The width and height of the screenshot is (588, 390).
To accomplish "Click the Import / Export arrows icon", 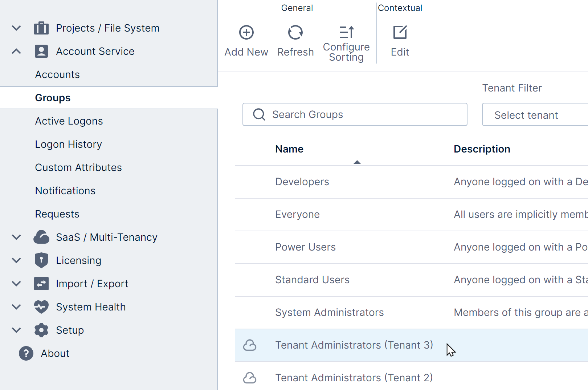I will point(41,284).
